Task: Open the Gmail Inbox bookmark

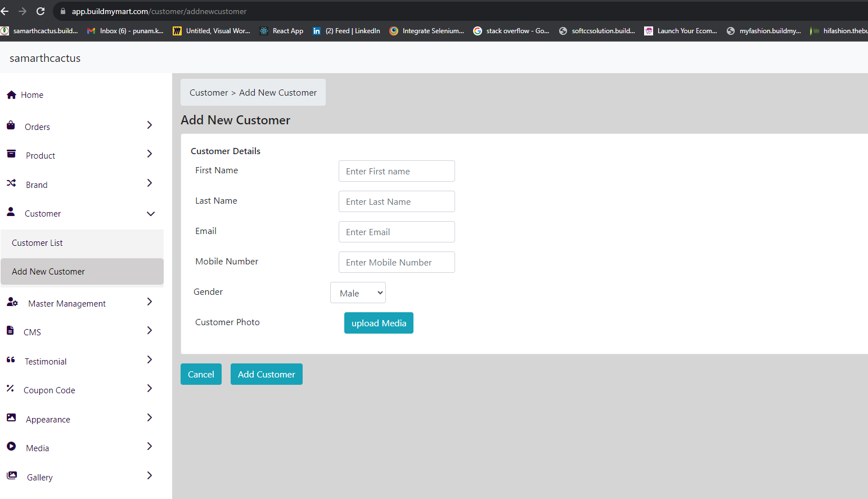Action: point(125,31)
